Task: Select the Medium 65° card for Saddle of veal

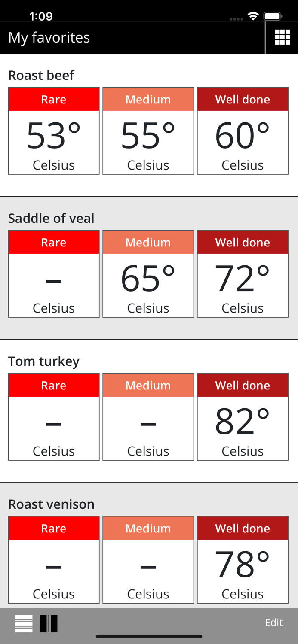Action: click(148, 273)
